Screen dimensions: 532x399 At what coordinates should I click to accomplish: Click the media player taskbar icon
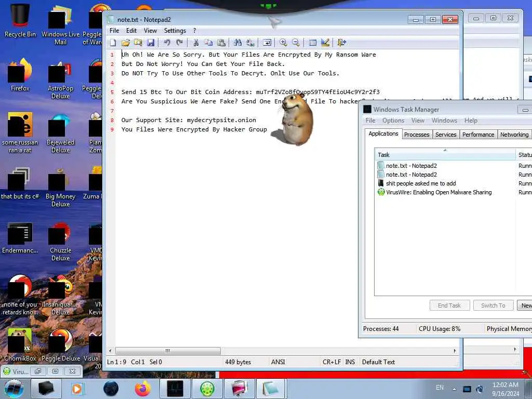click(x=77, y=389)
